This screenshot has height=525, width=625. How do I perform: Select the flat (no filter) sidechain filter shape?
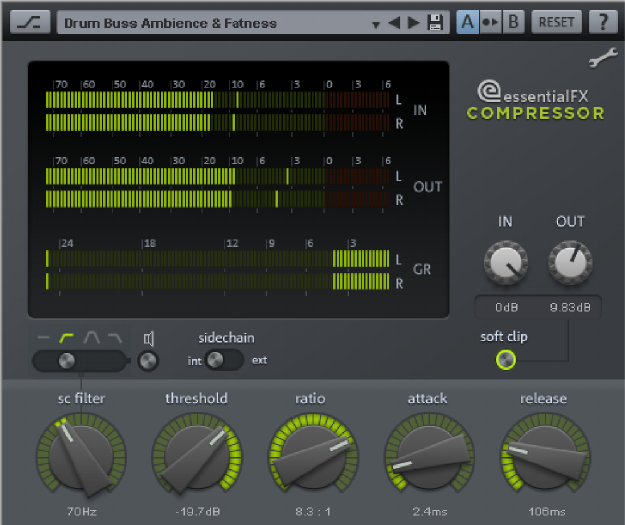[x=43, y=338]
